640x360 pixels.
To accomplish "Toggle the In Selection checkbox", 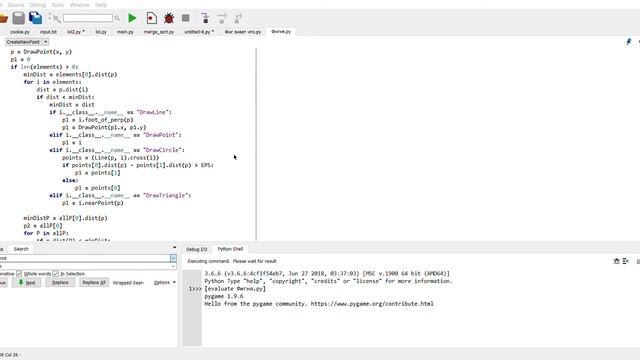I will coord(56,273).
